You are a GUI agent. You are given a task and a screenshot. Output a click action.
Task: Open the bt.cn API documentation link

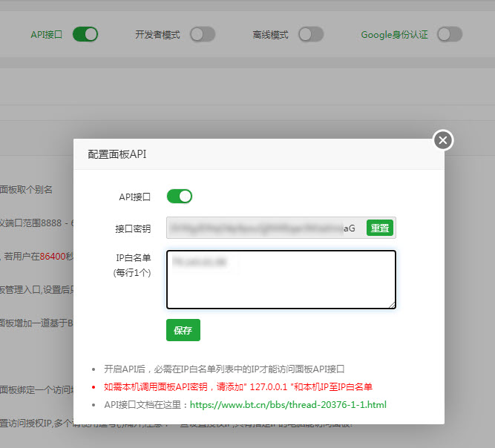[x=288, y=405]
